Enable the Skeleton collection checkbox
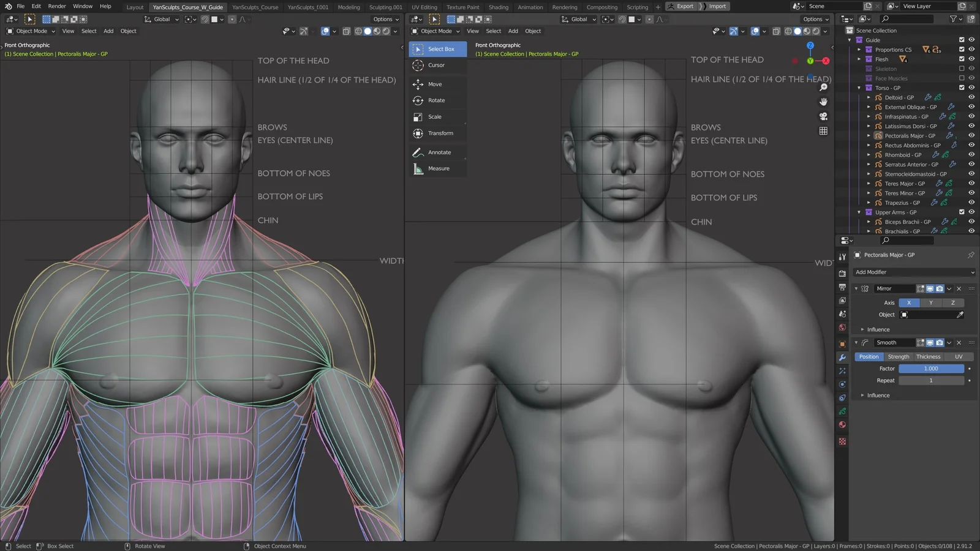This screenshot has height=551, width=980. pyautogui.click(x=963, y=69)
